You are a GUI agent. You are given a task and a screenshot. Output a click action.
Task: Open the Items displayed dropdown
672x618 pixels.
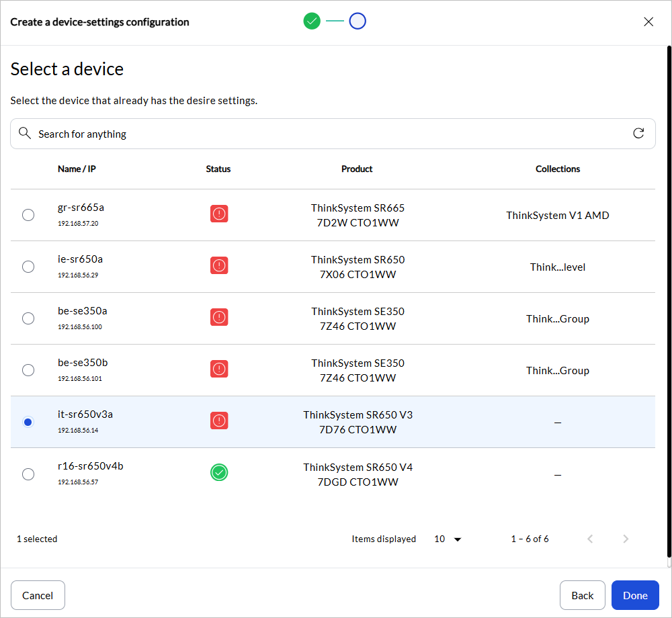click(x=448, y=539)
